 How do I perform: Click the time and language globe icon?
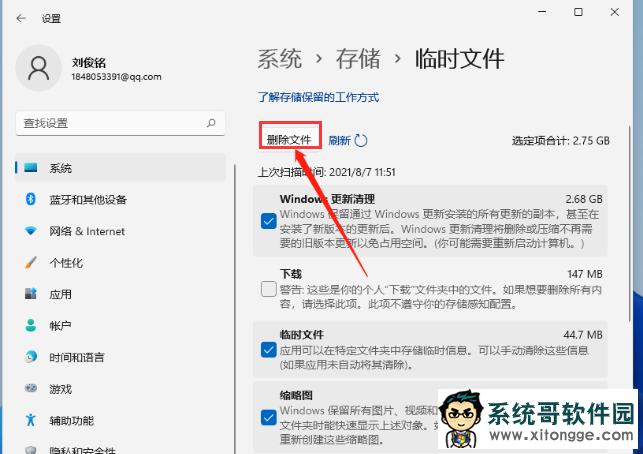click(31, 357)
